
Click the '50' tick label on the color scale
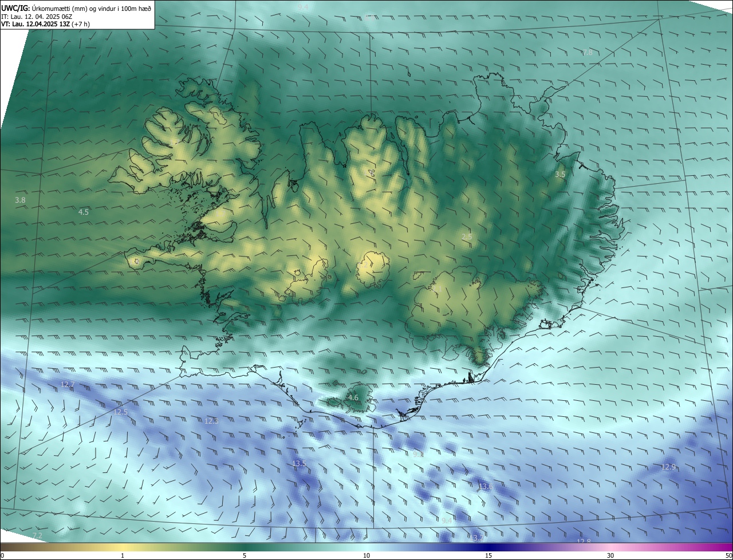pyautogui.click(x=728, y=555)
